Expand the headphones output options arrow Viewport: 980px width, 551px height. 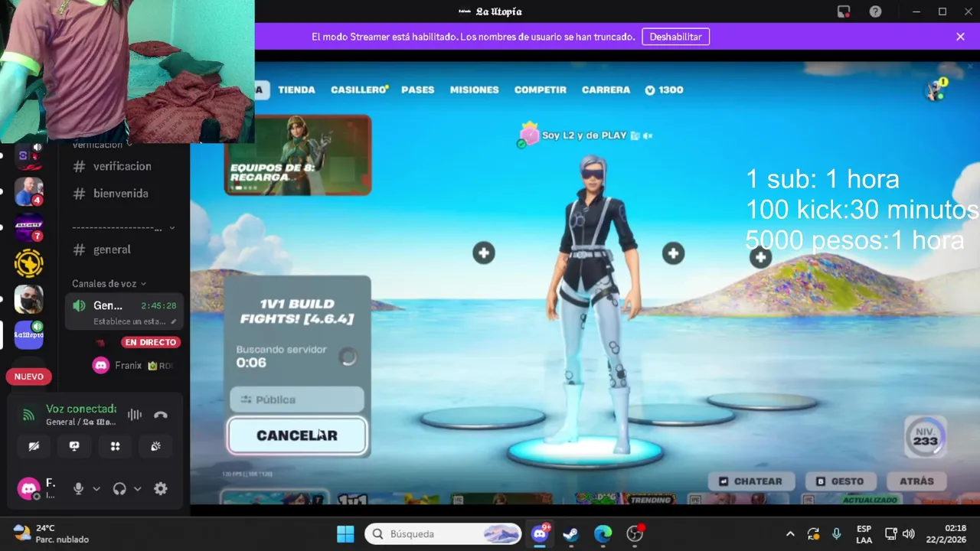tap(138, 488)
